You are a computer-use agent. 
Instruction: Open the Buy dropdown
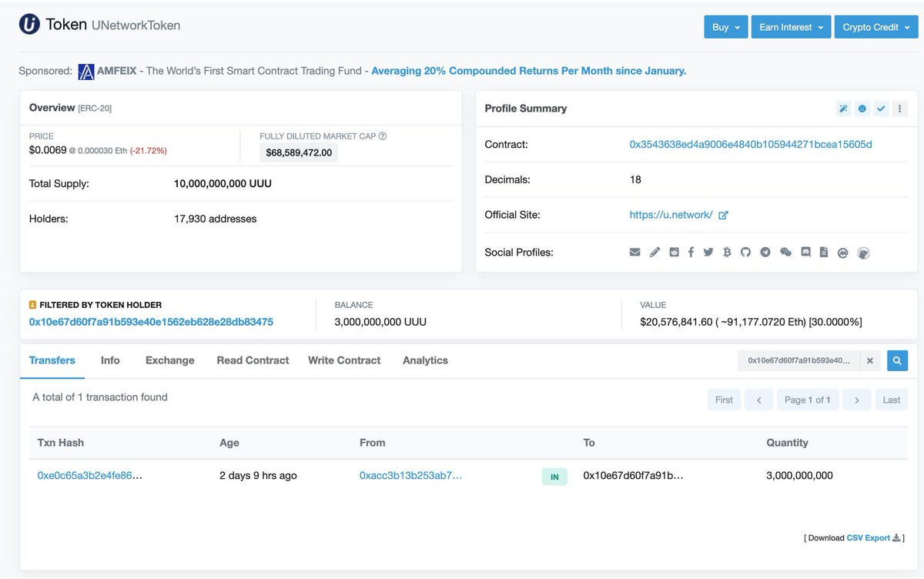pyautogui.click(x=726, y=27)
